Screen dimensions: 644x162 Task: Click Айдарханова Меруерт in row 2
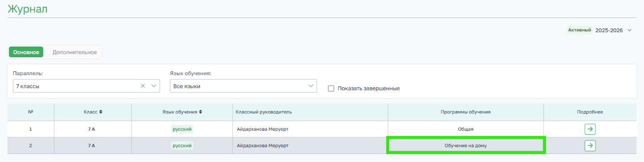coord(263,145)
